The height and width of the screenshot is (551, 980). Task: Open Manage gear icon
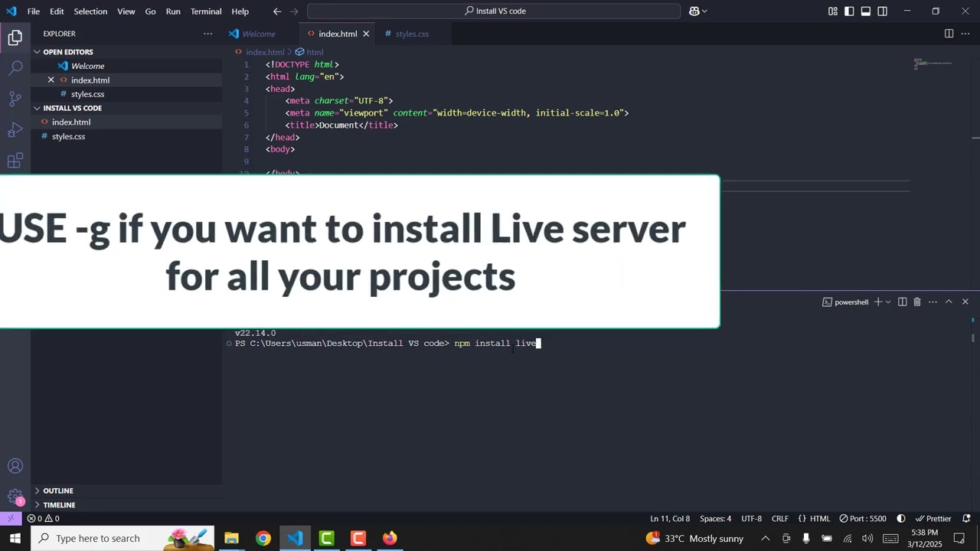point(15,497)
